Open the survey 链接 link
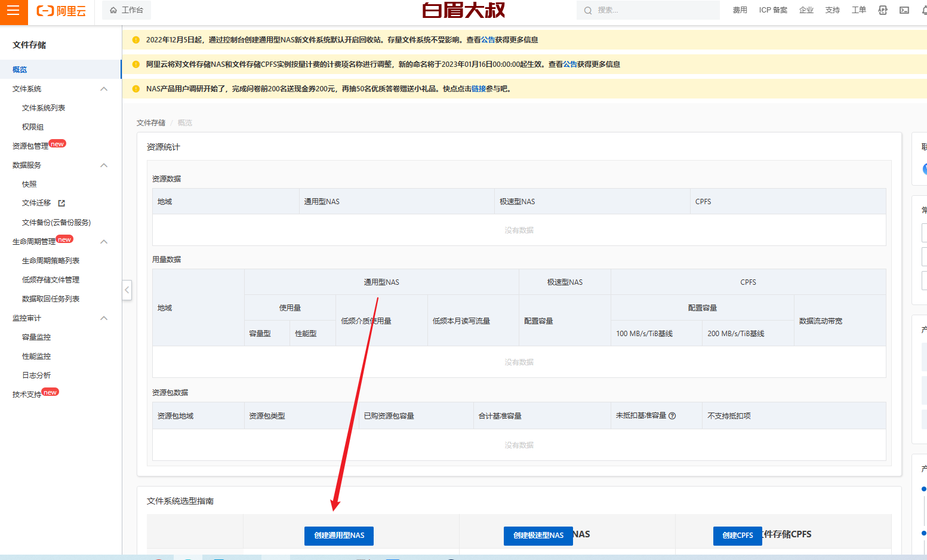Screen dimensions: 927x560 479,88
